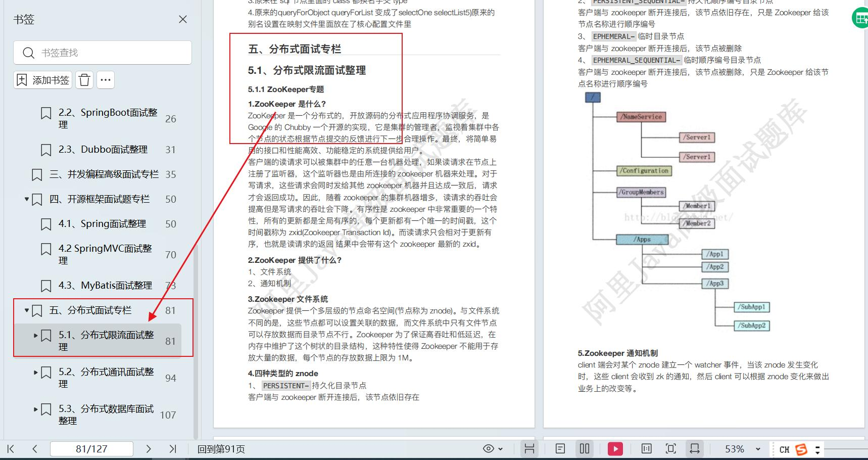Click the magnifier icon in bookmark search

[x=29, y=53]
